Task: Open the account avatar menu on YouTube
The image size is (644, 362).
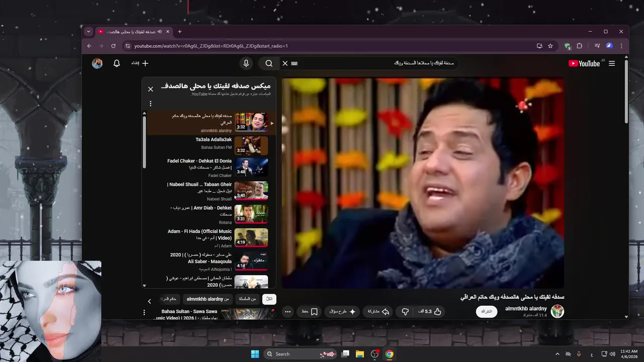Action: (x=97, y=63)
